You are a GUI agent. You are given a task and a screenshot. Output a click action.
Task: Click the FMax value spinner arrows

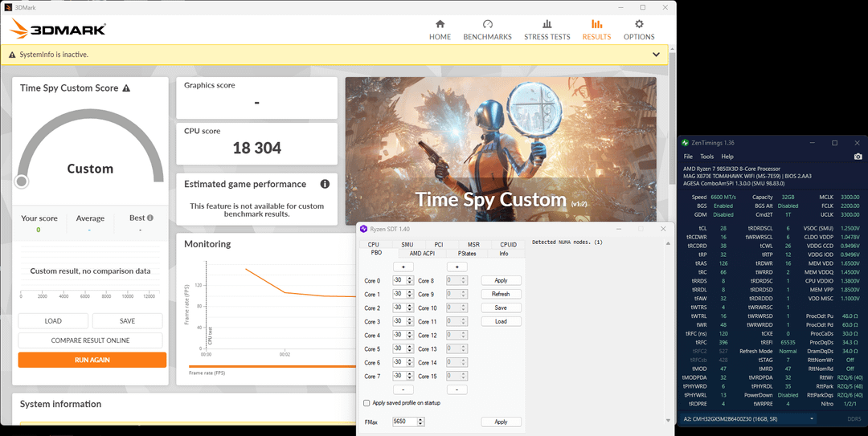tap(420, 422)
